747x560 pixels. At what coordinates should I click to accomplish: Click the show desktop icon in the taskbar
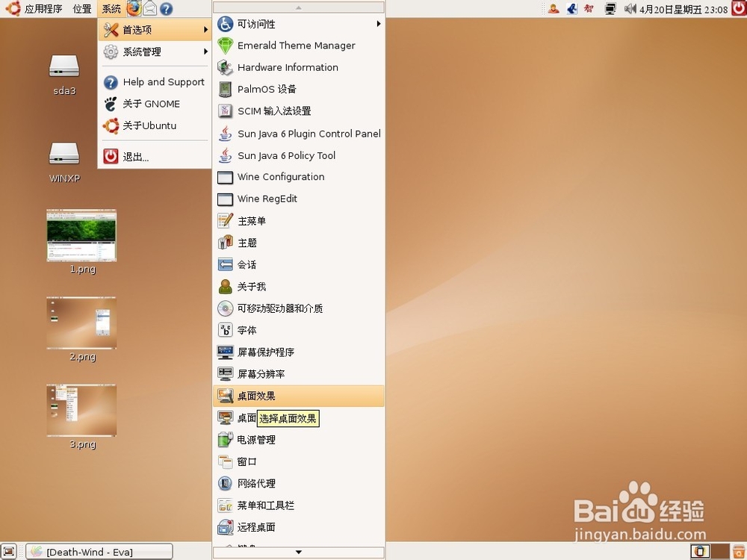[7, 551]
